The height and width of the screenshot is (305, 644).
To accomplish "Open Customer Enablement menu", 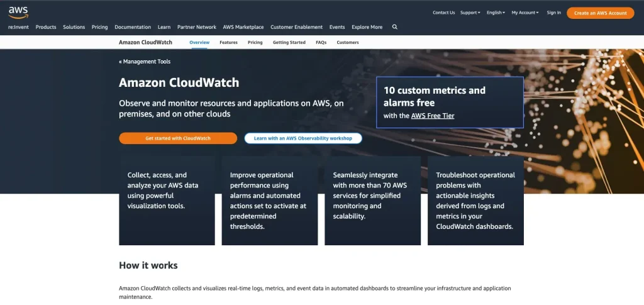I will [297, 27].
